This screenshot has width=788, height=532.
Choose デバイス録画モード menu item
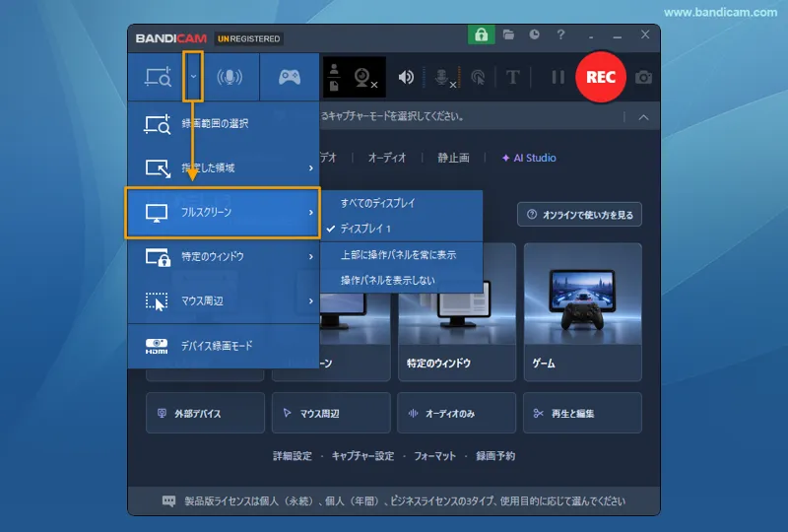tap(224, 346)
